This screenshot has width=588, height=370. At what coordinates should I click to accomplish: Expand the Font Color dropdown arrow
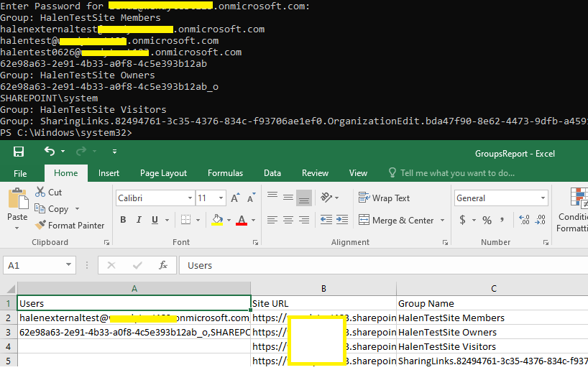tap(254, 220)
